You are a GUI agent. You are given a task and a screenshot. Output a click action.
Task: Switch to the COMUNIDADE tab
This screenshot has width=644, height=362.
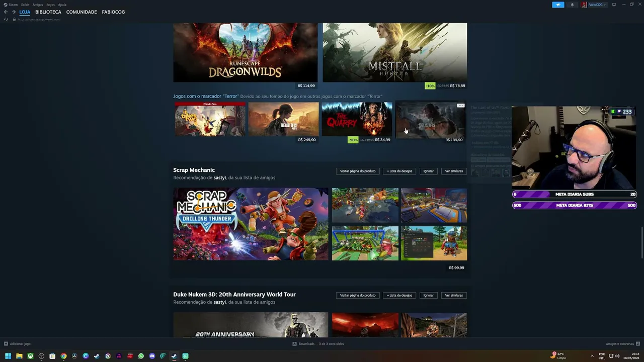tap(82, 12)
